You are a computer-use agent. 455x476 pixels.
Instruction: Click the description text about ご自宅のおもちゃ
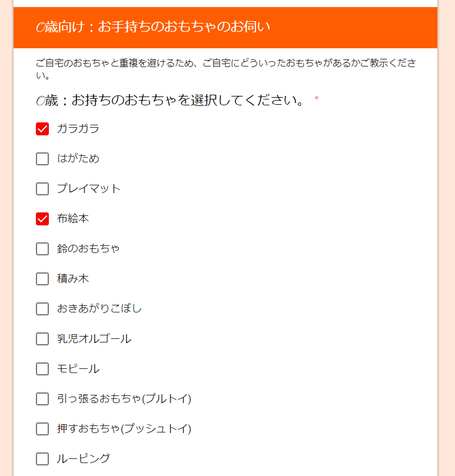(225, 69)
